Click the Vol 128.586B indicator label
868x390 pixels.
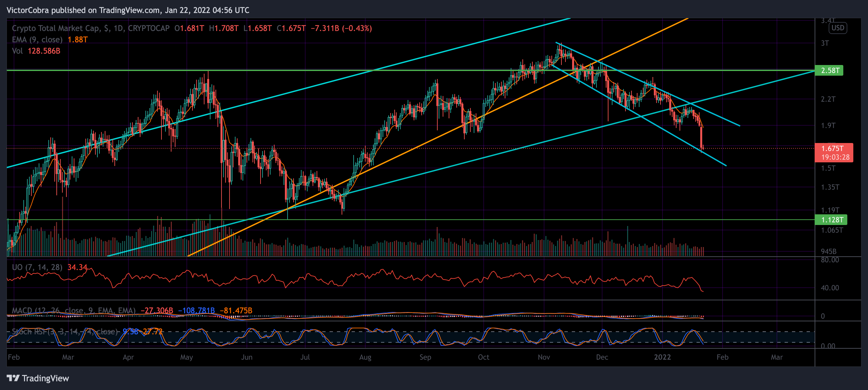[36, 51]
